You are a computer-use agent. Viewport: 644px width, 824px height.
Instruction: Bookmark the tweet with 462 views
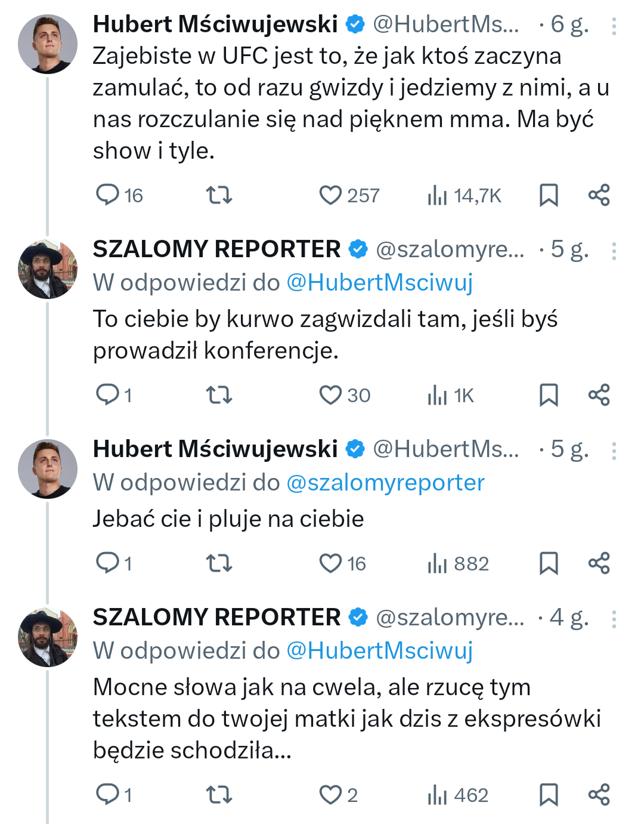coord(549,795)
